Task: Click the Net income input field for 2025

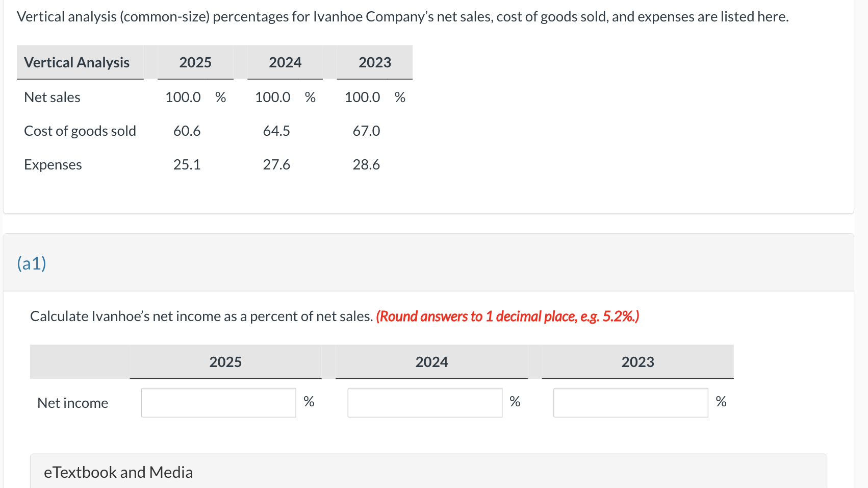Action: pos(218,403)
